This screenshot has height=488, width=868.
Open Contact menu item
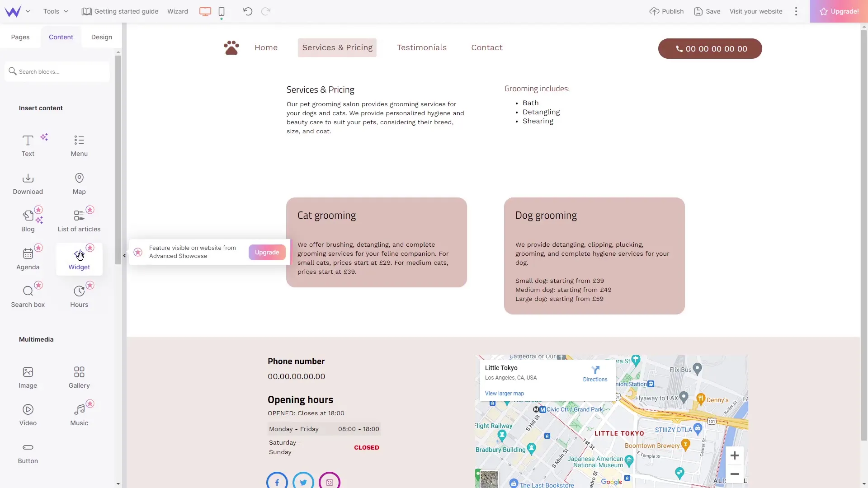pos(487,47)
